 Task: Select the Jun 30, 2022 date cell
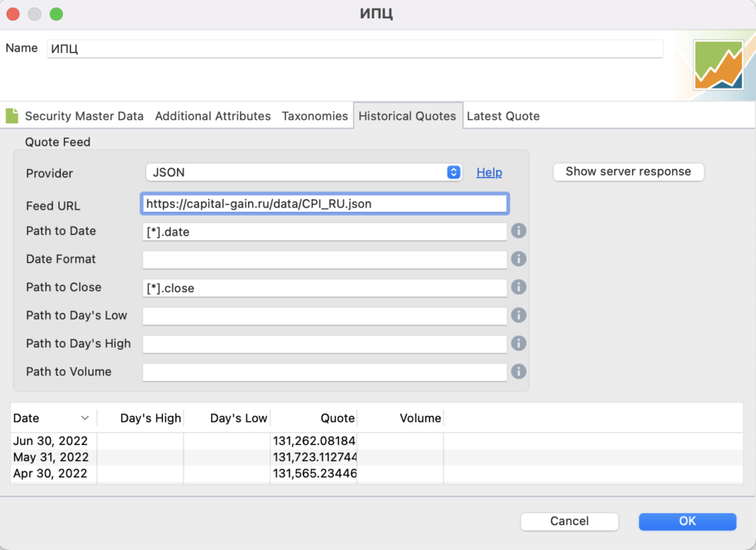(51, 441)
